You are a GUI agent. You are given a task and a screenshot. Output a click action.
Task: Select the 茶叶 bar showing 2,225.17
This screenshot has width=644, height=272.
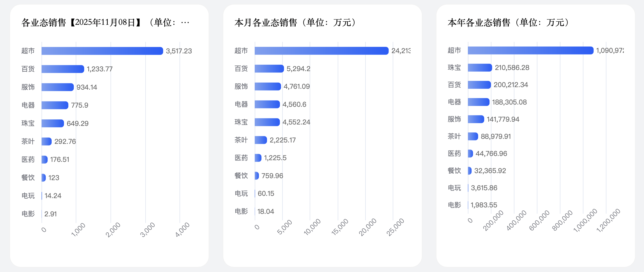261,140
